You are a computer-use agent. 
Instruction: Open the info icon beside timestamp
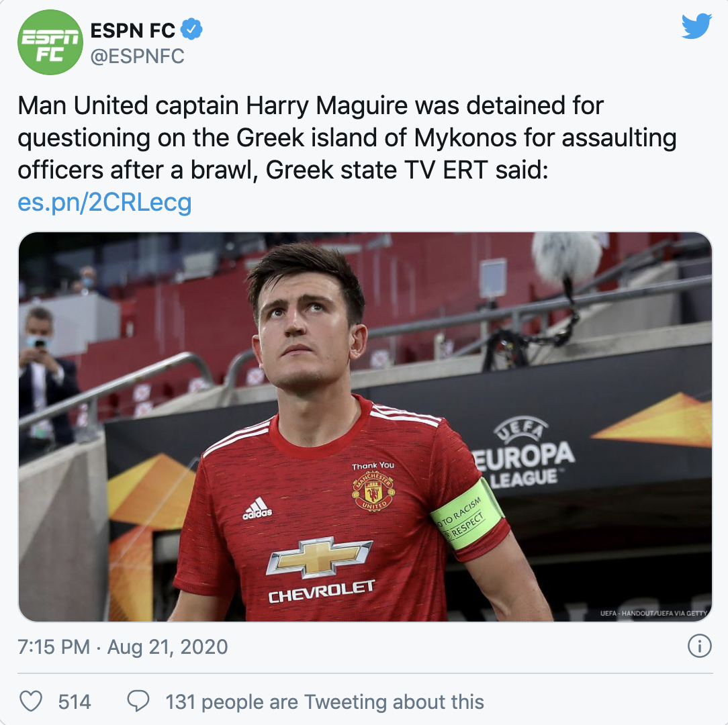click(699, 646)
